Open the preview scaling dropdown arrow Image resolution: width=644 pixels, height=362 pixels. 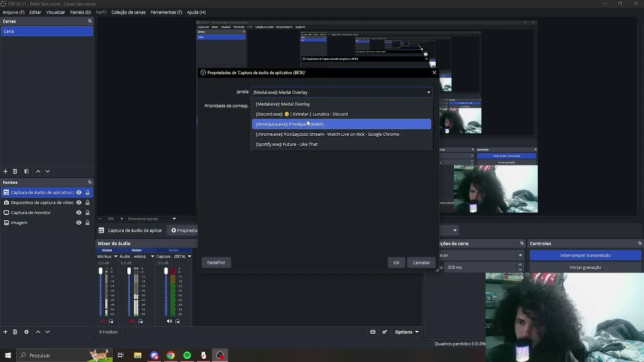click(x=174, y=219)
